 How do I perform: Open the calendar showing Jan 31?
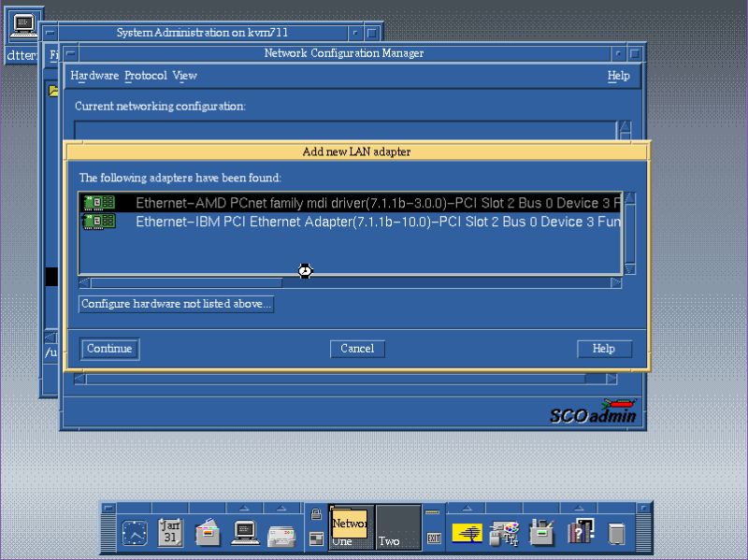coord(169,532)
